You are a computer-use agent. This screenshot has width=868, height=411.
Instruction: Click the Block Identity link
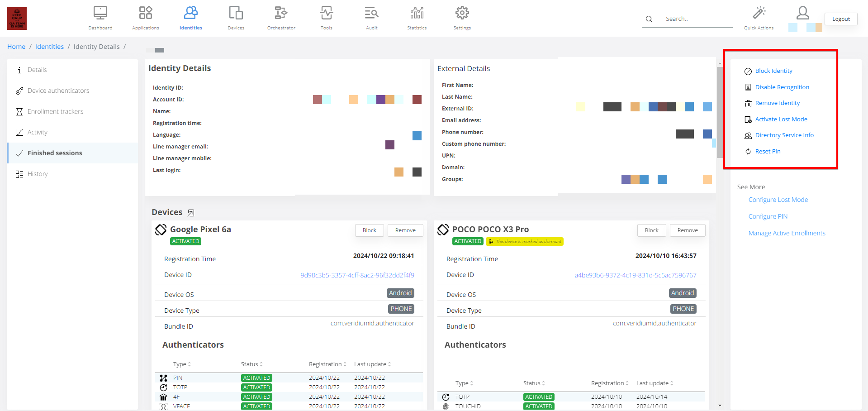[773, 71]
